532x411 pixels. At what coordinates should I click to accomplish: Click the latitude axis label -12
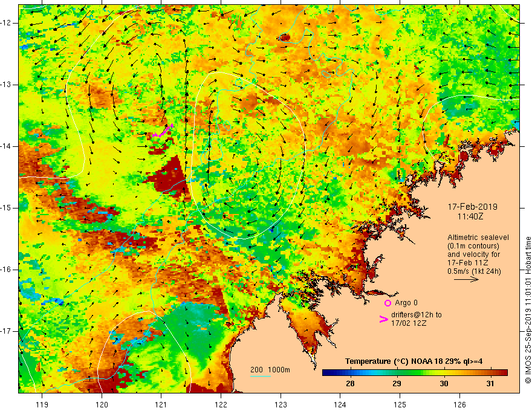tap(6, 23)
